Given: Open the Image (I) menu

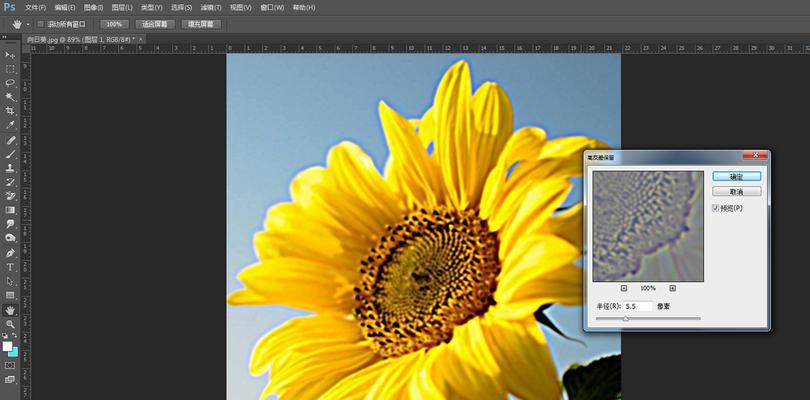Looking at the screenshot, I should 94,8.
